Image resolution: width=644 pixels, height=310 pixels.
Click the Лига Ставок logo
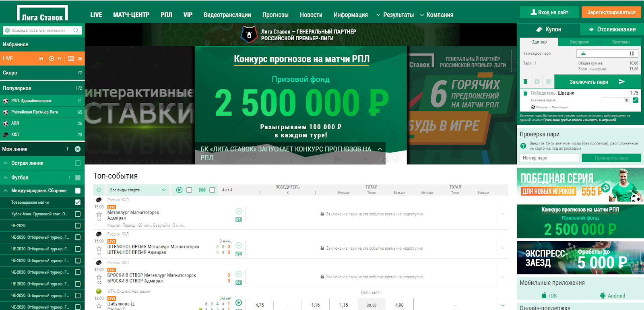coord(42,13)
